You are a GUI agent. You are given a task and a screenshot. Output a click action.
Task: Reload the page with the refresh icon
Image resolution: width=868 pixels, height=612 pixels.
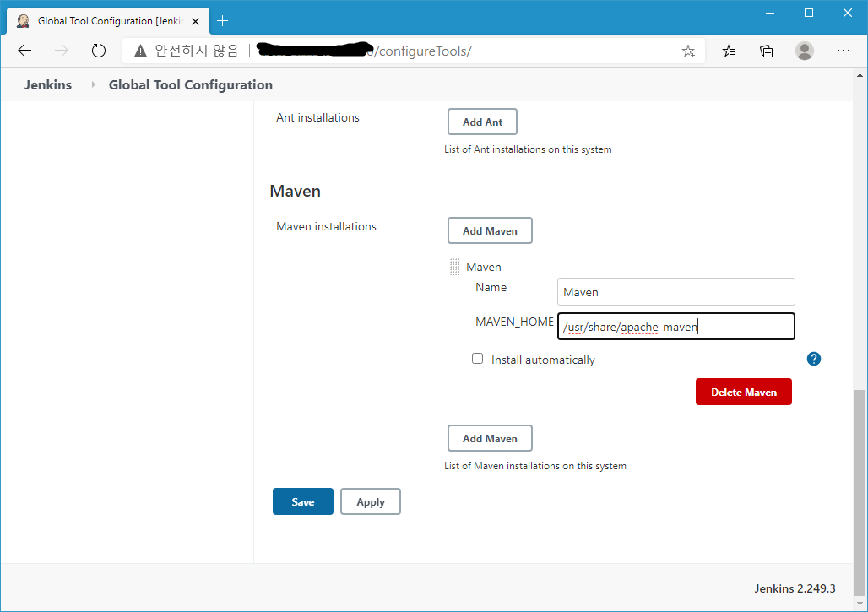[x=99, y=51]
